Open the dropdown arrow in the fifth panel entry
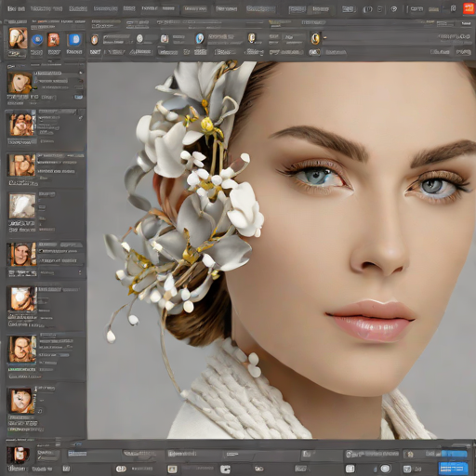This screenshot has height=476, width=476. 80,272
